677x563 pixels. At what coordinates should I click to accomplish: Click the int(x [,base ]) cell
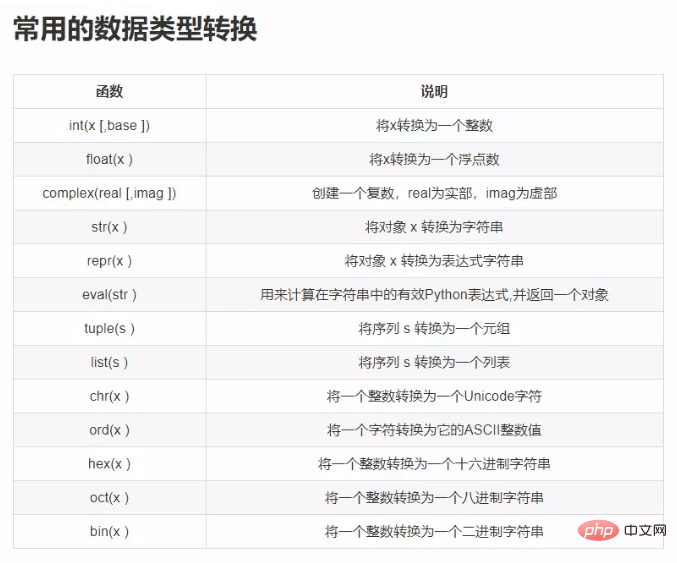(x=110, y=125)
